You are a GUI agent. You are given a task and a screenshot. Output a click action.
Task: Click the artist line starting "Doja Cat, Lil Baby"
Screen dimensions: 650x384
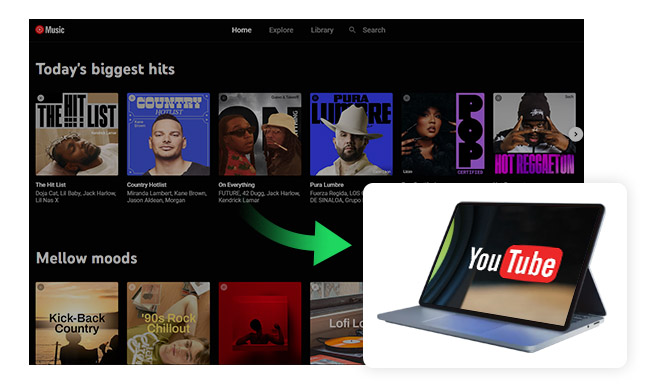pyautogui.click(x=76, y=197)
